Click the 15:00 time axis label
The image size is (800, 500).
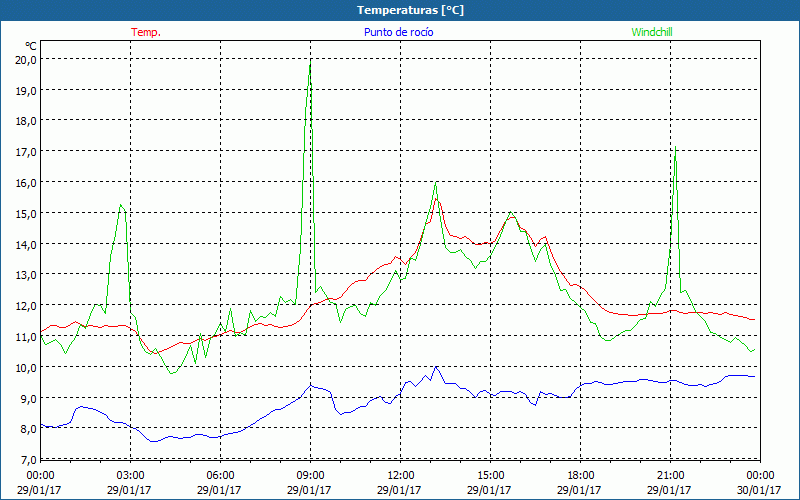[489, 476]
